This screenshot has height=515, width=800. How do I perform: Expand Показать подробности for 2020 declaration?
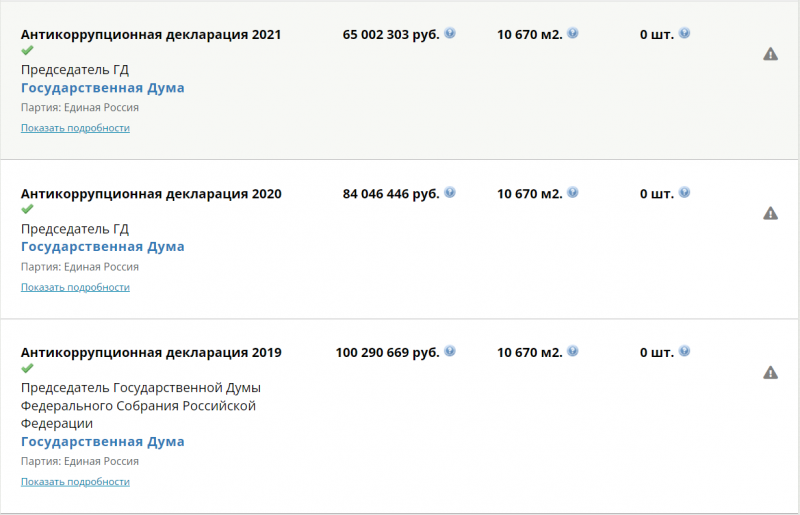pyautogui.click(x=75, y=287)
